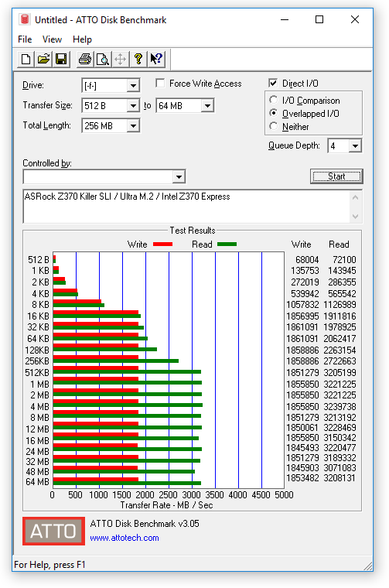
Task: Open the Help menu
Action: (x=82, y=39)
